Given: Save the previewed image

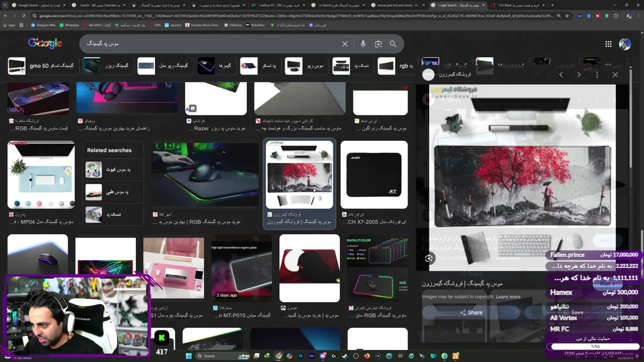Looking at the screenshot, I should (x=573, y=312).
